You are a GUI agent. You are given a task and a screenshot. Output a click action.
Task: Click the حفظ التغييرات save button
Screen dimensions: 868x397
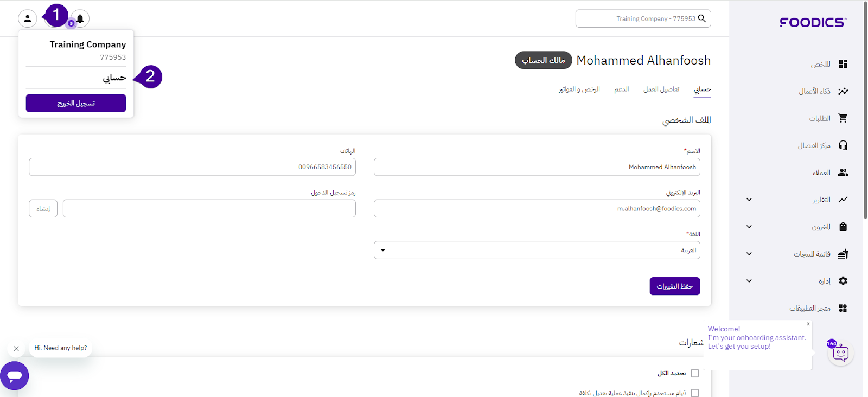point(674,286)
